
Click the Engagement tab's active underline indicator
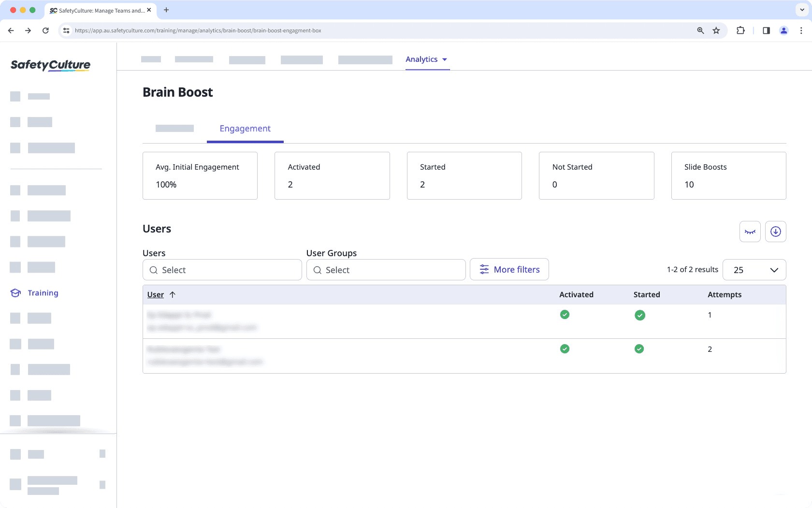click(x=245, y=142)
